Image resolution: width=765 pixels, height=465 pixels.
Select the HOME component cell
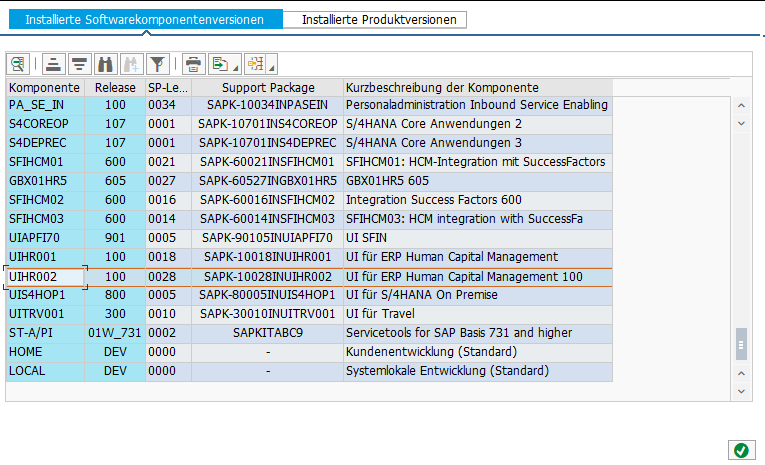click(45, 352)
